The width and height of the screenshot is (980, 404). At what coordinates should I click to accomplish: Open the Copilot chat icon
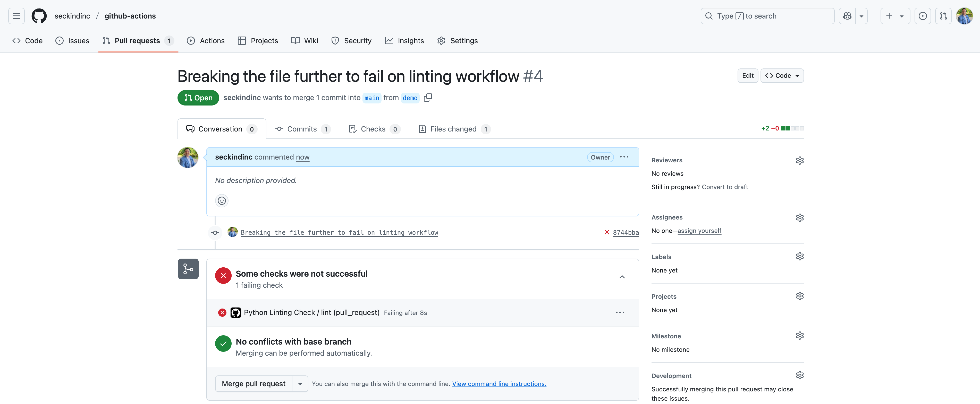point(847,16)
